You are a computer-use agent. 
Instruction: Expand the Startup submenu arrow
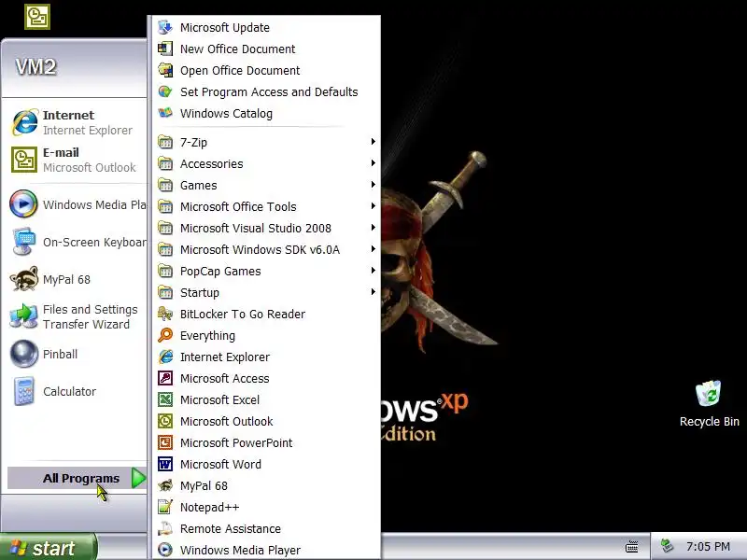pos(373,291)
